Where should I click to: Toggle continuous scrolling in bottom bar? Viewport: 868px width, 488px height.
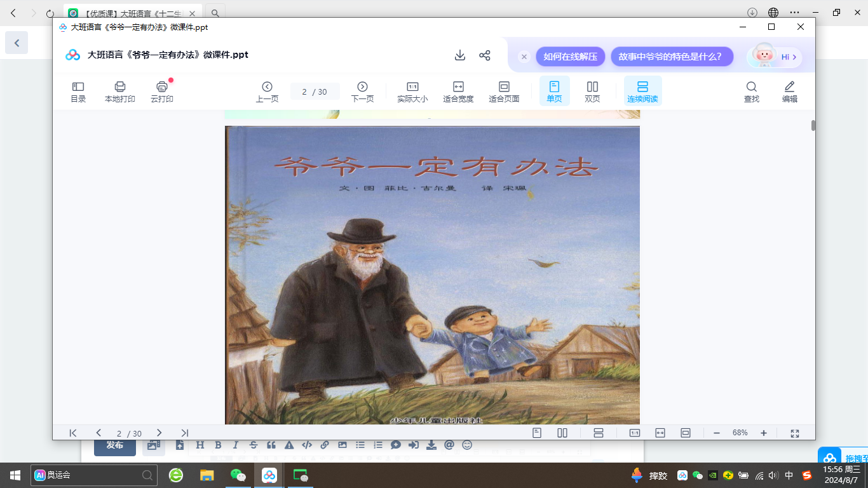(x=598, y=433)
